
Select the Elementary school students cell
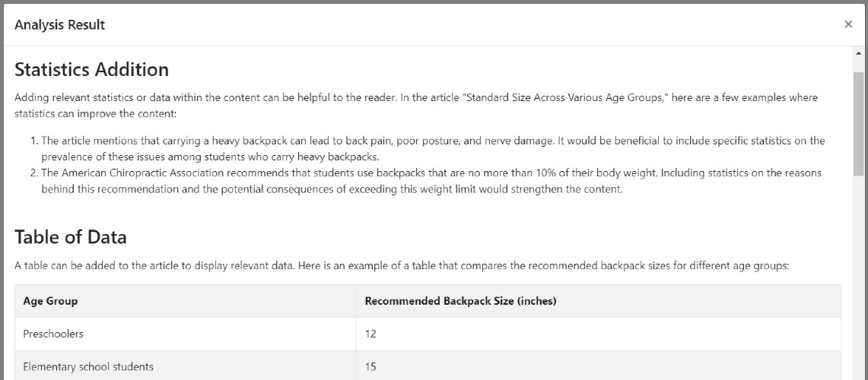point(186,366)
